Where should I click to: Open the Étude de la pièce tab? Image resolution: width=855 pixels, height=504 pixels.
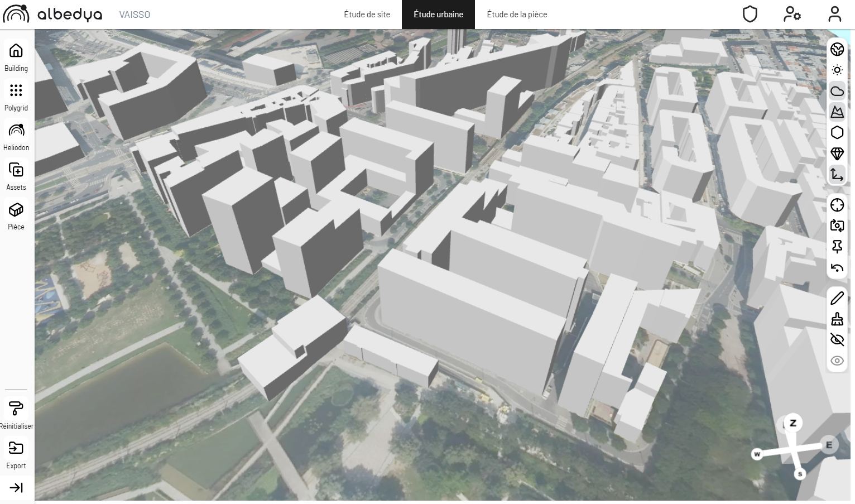tap(517, 15)
